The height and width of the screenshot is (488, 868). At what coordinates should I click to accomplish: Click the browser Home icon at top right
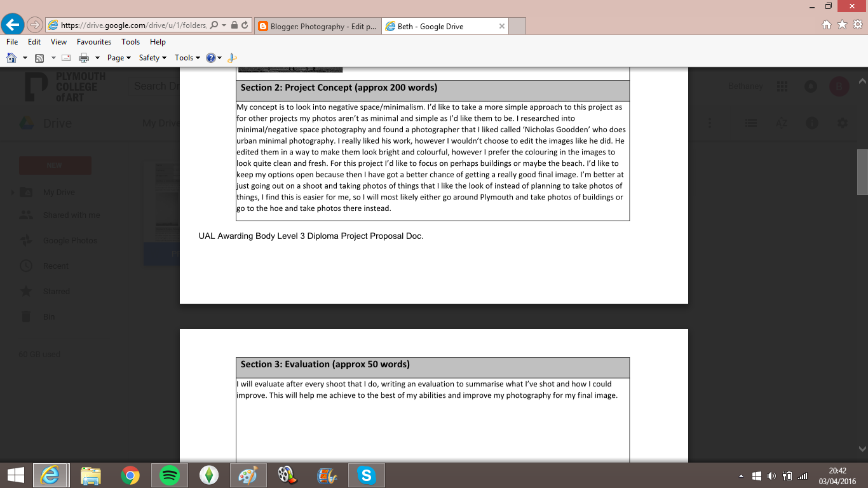coord(827,25)
